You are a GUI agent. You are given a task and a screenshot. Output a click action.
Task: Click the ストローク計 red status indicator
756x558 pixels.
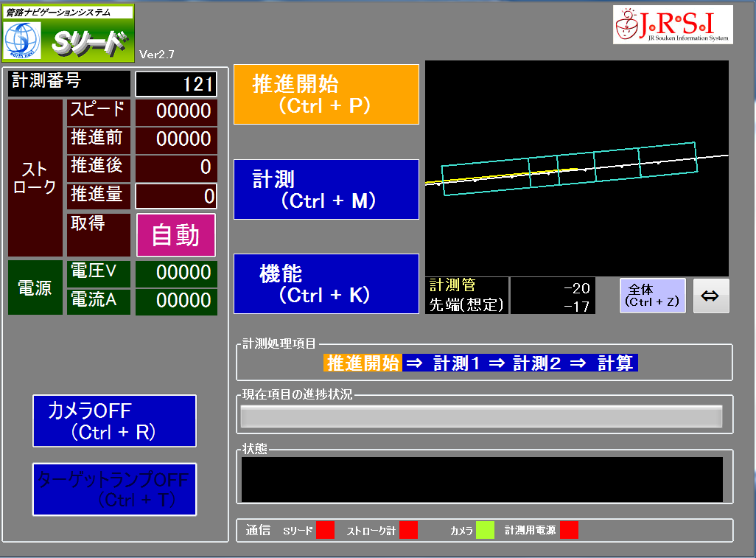click(x=408, y=530)
